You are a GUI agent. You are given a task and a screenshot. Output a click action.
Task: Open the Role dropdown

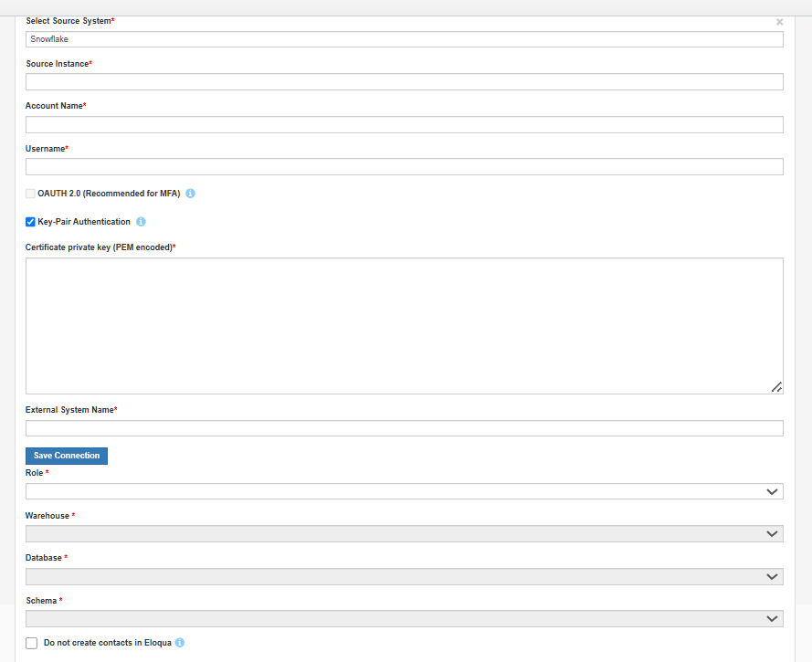(x=404, y=491)
